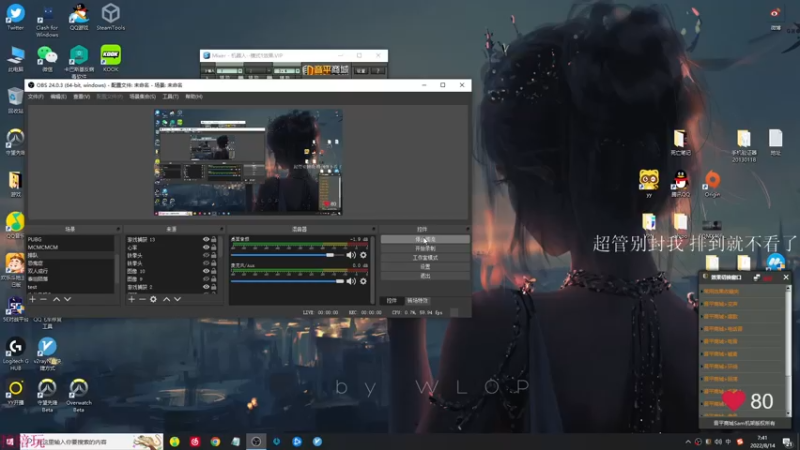Image resolution: width=800 pixels, height=450 pixels.
Task: Open Twitter desktop shortcut
Action: click(x=15, y=17)
